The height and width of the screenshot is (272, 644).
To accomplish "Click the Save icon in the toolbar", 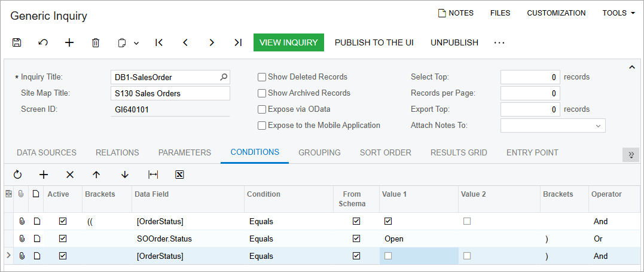I will click(x=17, y=42).
